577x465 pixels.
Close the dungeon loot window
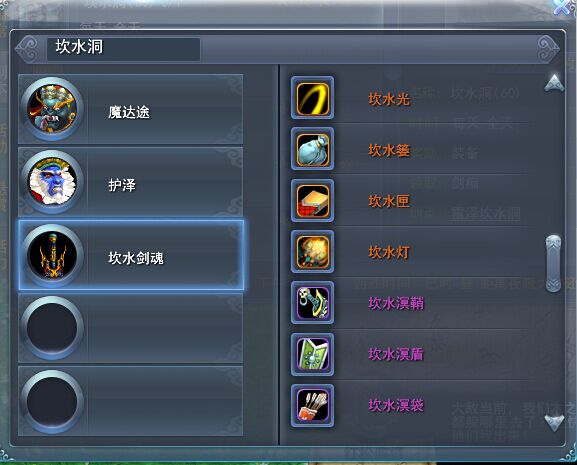pos(564,7)
